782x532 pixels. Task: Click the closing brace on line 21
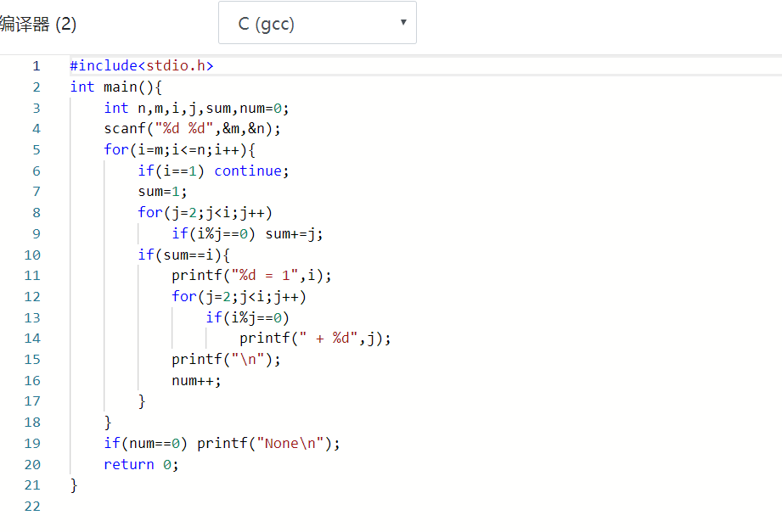point(74,485)
